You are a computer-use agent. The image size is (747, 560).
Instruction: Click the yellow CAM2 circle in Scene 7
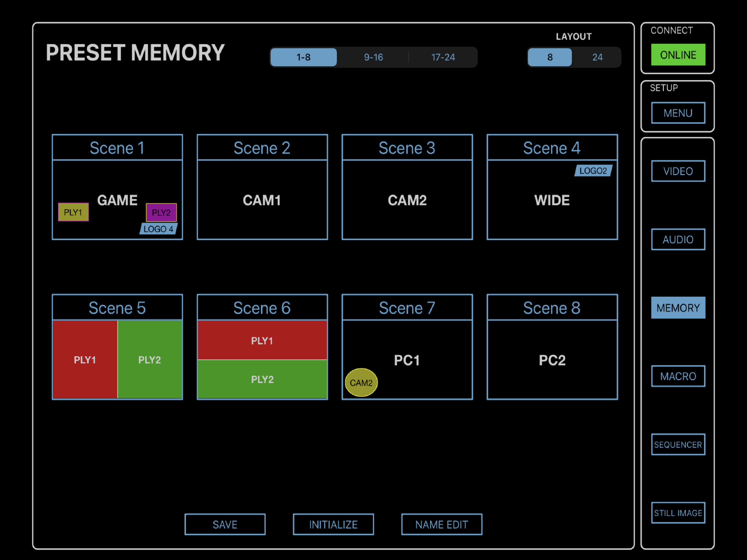coord(361,382)
